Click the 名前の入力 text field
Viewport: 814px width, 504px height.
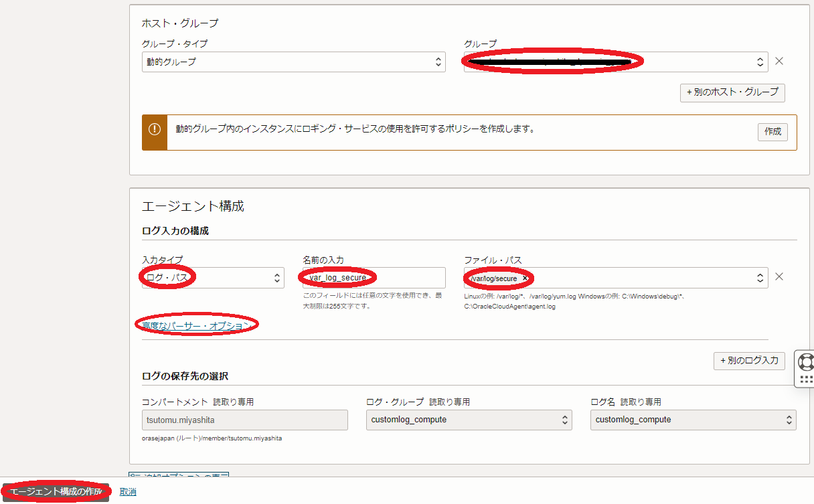(x=374, y=278)
